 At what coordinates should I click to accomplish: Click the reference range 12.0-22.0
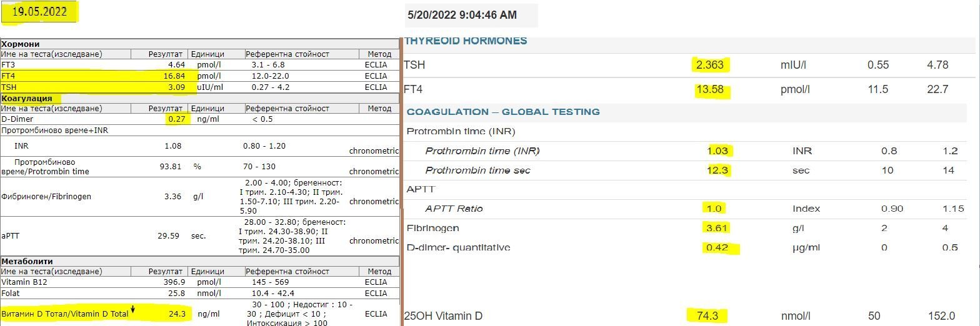click(270, 76)
